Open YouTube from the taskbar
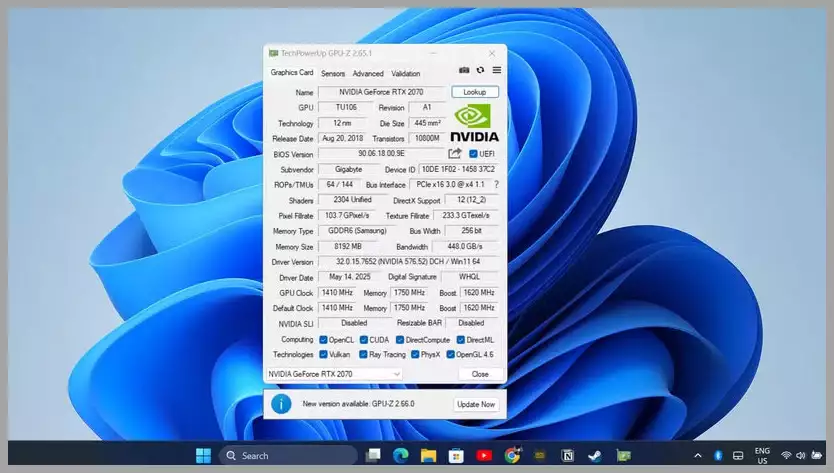 point(484,455)
